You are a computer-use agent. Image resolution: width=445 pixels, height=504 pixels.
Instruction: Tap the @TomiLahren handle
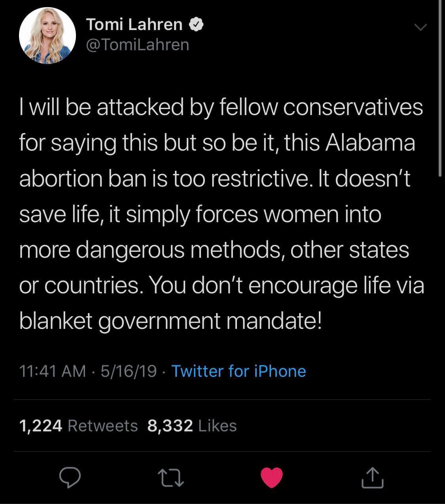(x=137, y=45)
